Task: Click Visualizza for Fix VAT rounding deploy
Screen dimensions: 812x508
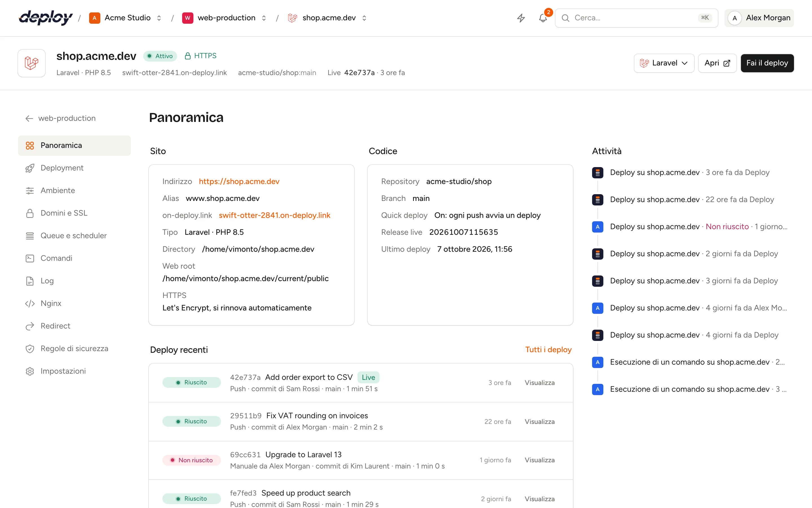Action: (540, 422)
